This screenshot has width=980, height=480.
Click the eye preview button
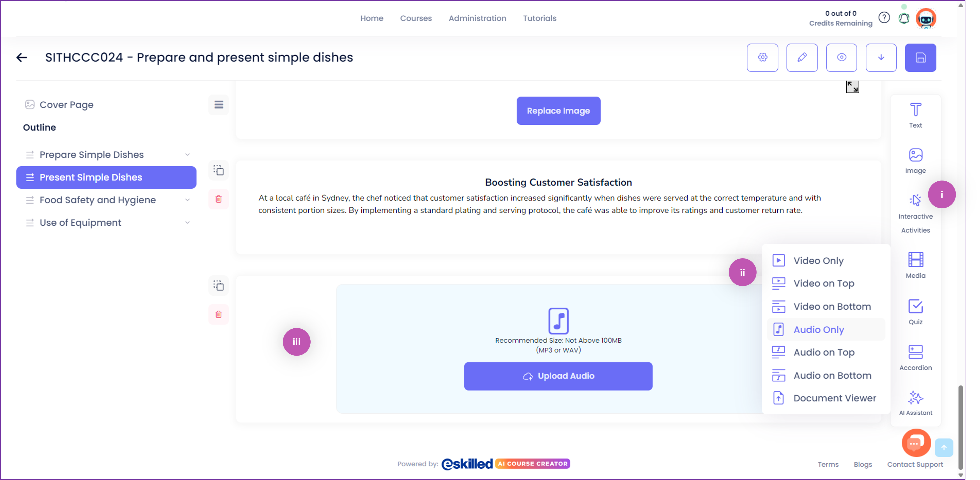841,57
